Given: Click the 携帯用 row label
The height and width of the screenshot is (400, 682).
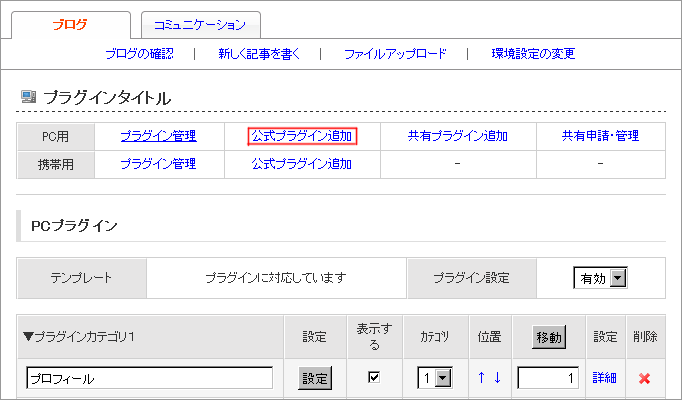Looking at the screenshot, I should (55, 165).
